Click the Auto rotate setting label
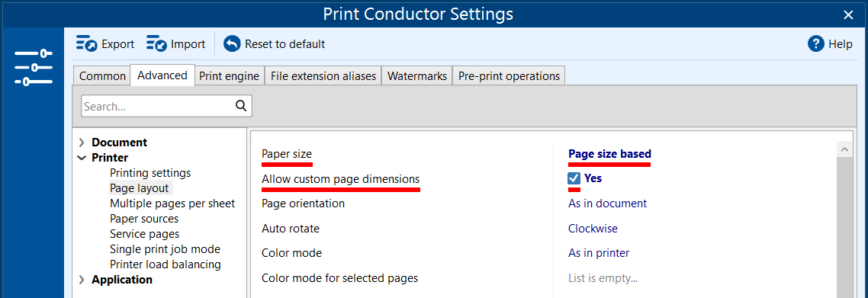 [x=290, y=229]
